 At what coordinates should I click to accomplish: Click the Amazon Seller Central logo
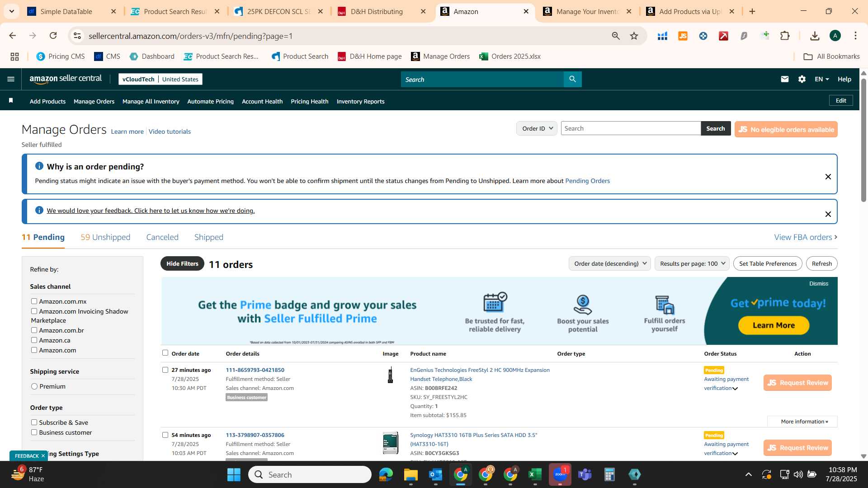point(66,79)
